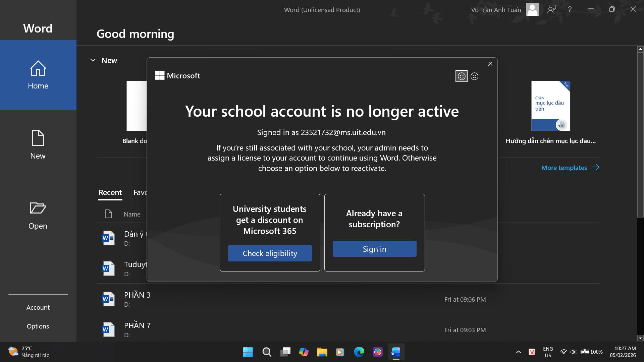This screenshot has height=362, width=644.
Task: Show hidden system tray icons
Action: [519, 352]
